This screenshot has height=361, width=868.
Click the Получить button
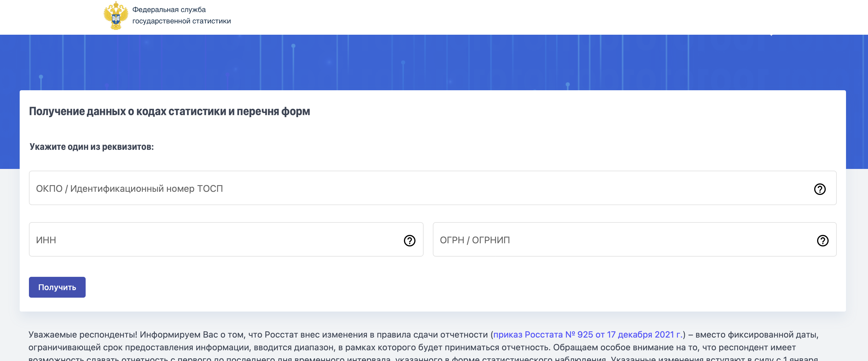click(x=57, y=287)
